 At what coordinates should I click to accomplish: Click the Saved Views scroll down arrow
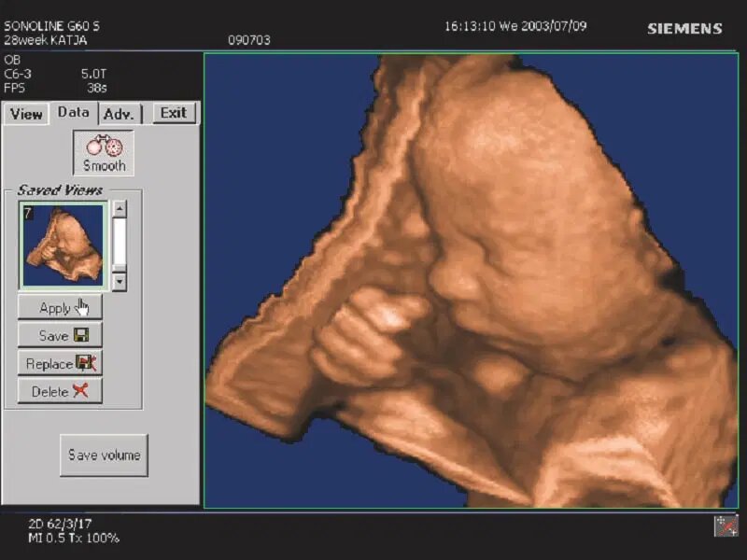point(120,281)
